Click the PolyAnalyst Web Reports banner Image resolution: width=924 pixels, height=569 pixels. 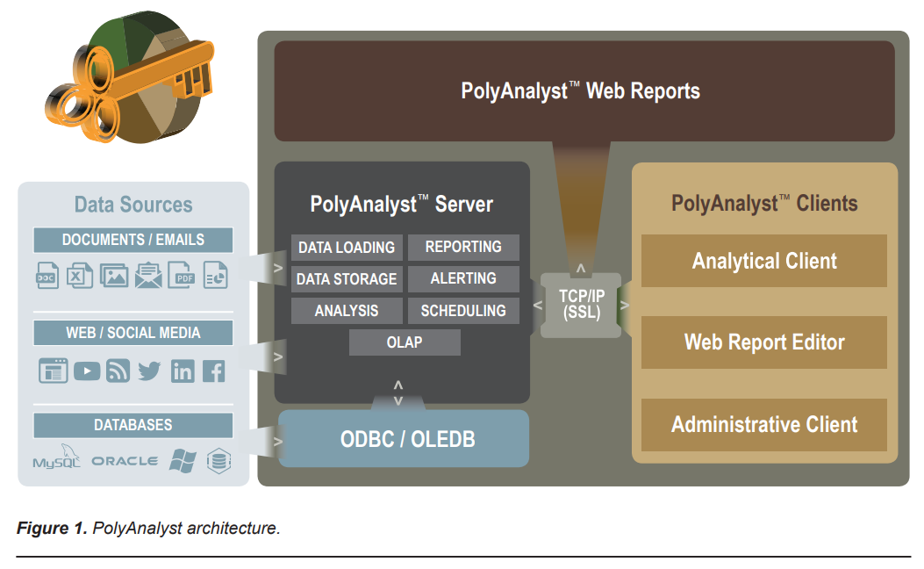click(584, 90)
